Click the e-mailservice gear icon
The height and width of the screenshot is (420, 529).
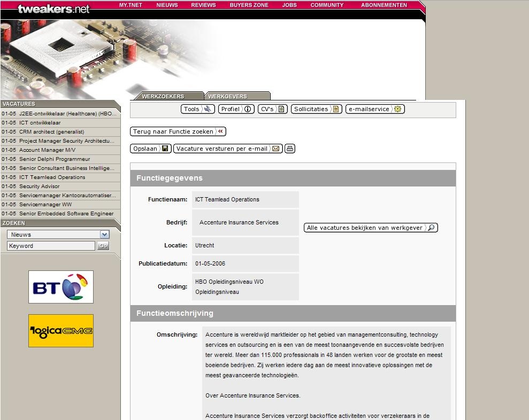pyautogui.click(x=397, y=108)
